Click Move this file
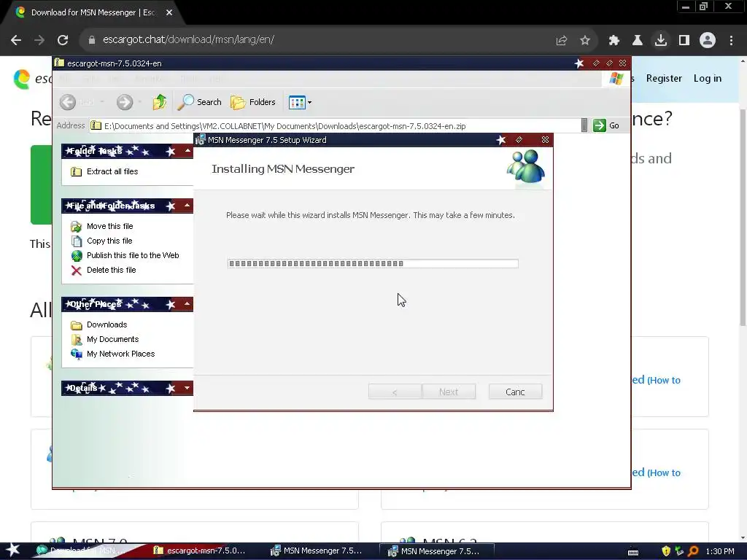Screen dimensions: 747x560 pos(102,226)
